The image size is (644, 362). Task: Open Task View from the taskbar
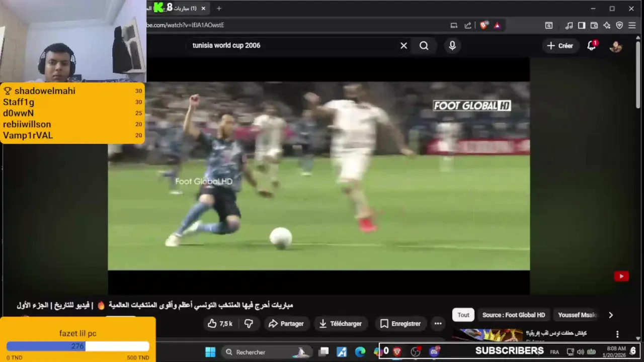324,352
